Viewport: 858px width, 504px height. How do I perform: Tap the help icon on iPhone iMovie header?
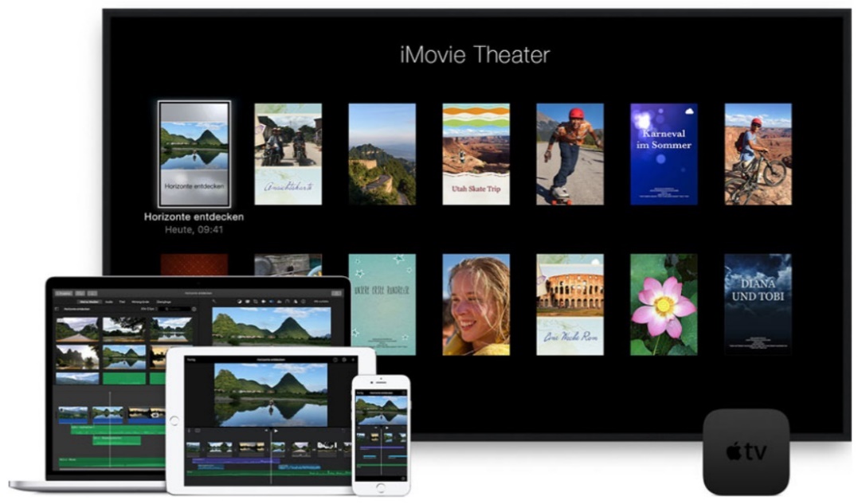click(404, 393)
